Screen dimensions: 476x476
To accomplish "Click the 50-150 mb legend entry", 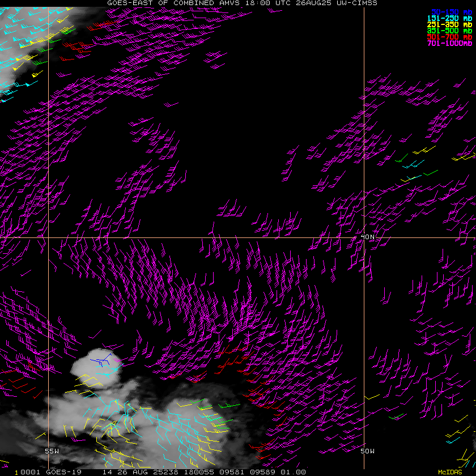I will 452,12.
